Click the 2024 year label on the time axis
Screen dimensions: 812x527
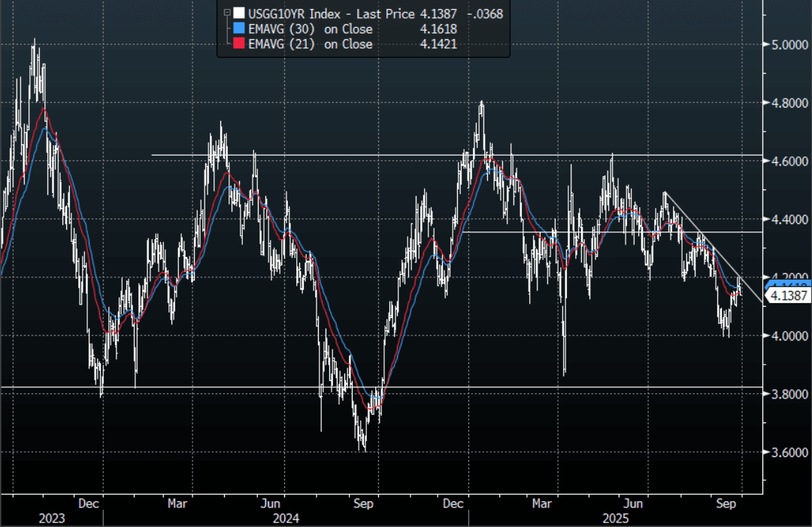pos(286,519)
